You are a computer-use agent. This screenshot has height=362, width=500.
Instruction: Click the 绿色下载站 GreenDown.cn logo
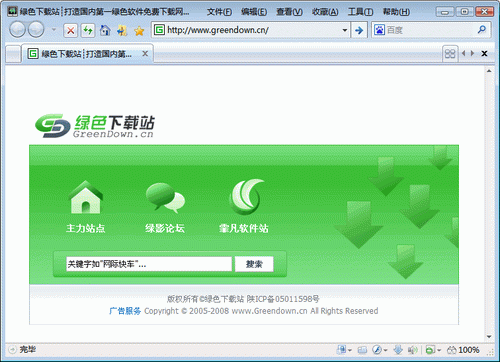pos(95,126)
